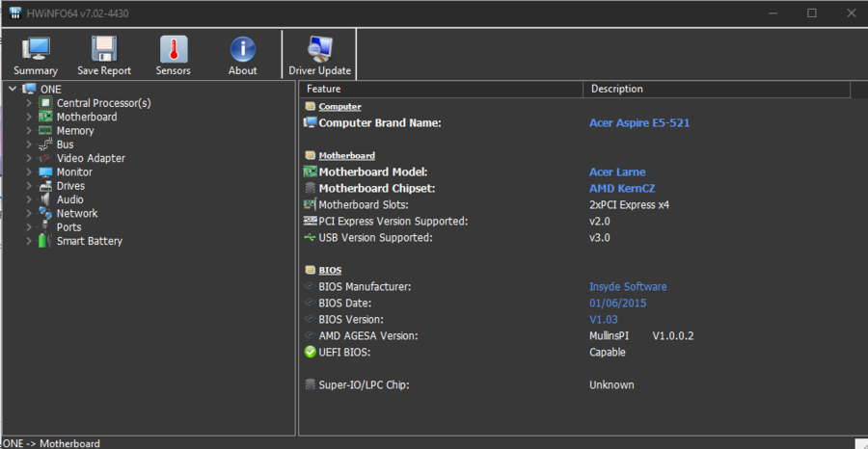868x449 pixels.
Task: Click the Network icon in tree
Action: point(44,214)
